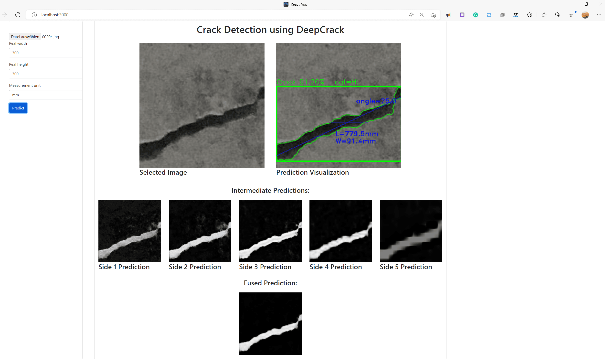
Task: Click the forward navigation arrow
Action: click(4, 15)
